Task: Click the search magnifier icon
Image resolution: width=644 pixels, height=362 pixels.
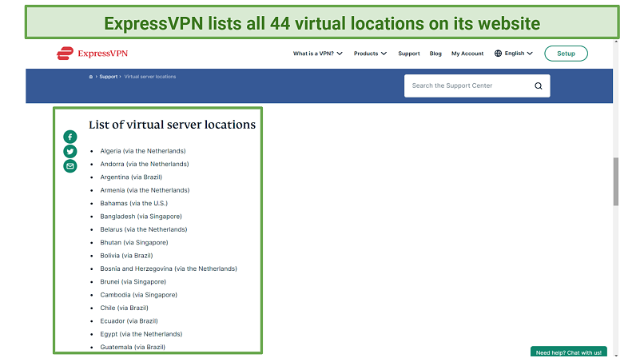Action: pyautogui.click(x=538, y=86)
